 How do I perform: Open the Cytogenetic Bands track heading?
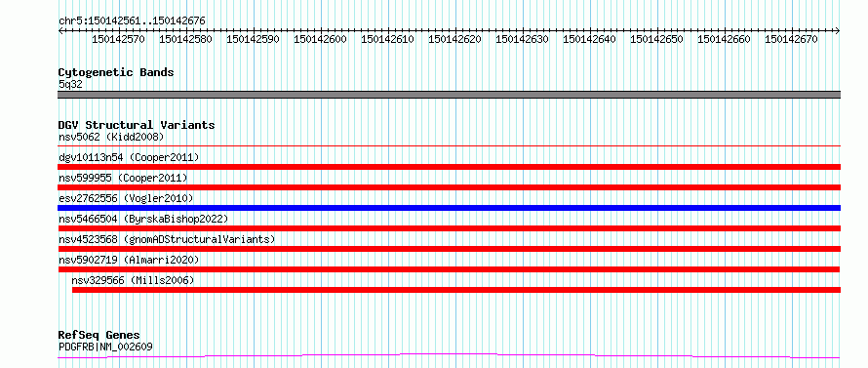coord(116,72)
